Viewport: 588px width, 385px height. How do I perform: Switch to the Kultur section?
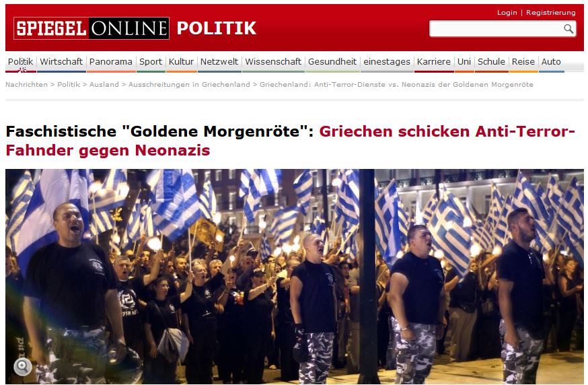(x=181, y=61)
